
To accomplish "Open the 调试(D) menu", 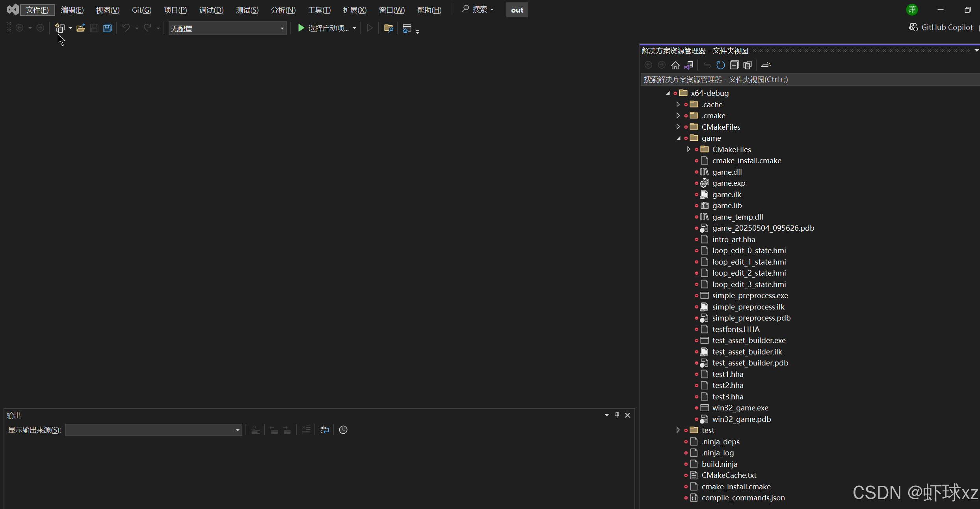I will (211, 10).
